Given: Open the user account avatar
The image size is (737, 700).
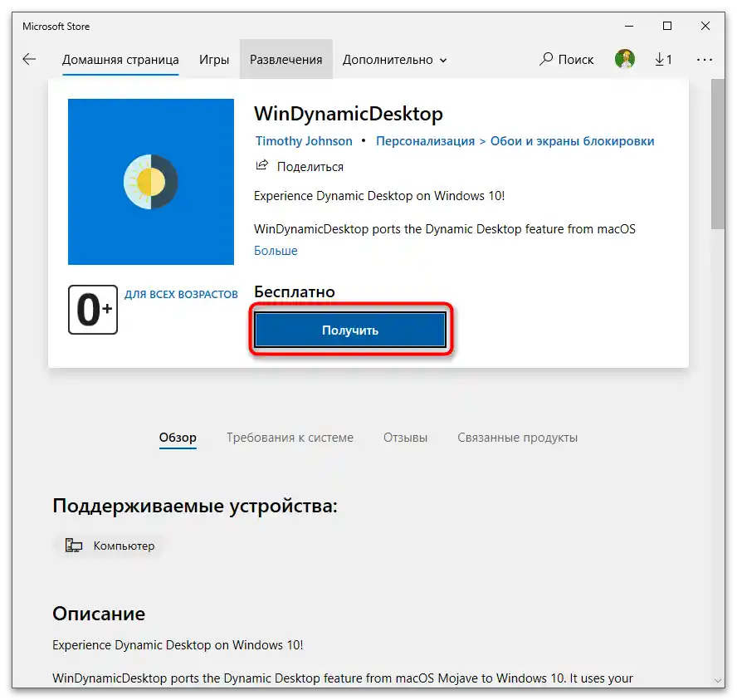Looking at the screenshot, I should click(x=625, y=59).
